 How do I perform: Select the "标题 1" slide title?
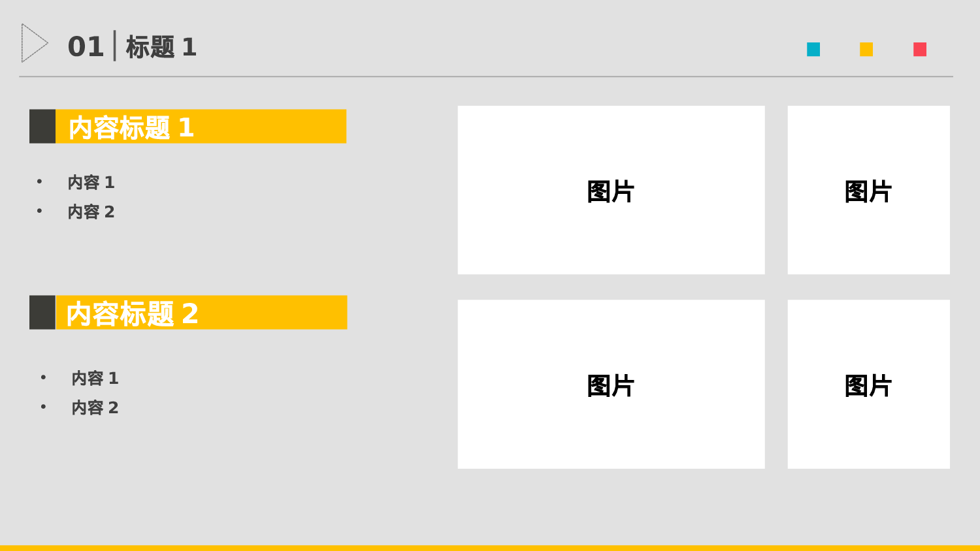click(x=161, y=48)
